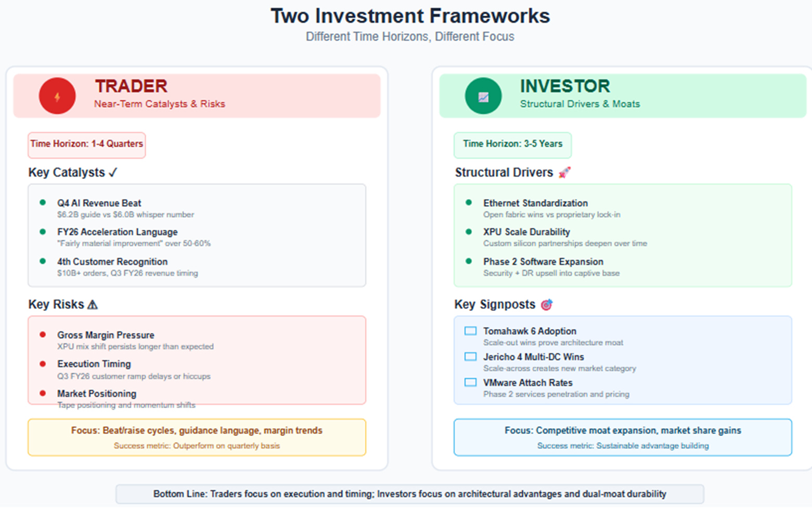Viewport: 812px width, 509px height.
Task: Select the Time Horizon: 3-5 Years badge
Action: (513, 145)
